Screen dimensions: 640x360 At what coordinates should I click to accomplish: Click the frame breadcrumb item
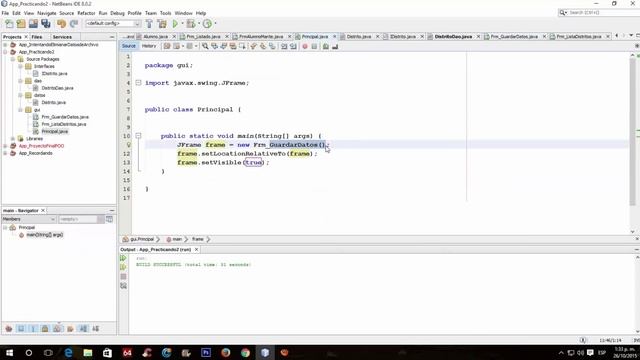[x=198, y=239]
